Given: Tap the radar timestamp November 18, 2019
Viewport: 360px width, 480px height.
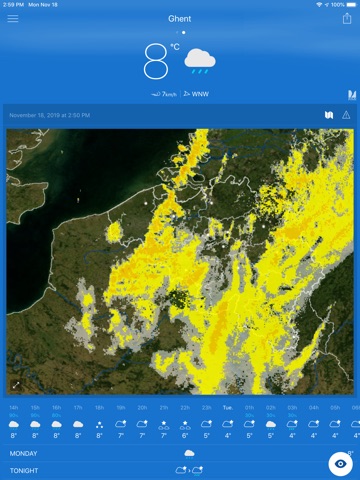Looking at the screenshot, I should tap(50, 115).
